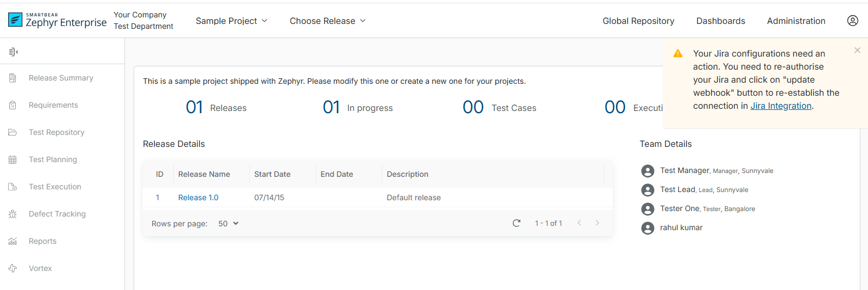868x290 pixels.
Task: Open the Administration menu
Action: pos(796,21)
